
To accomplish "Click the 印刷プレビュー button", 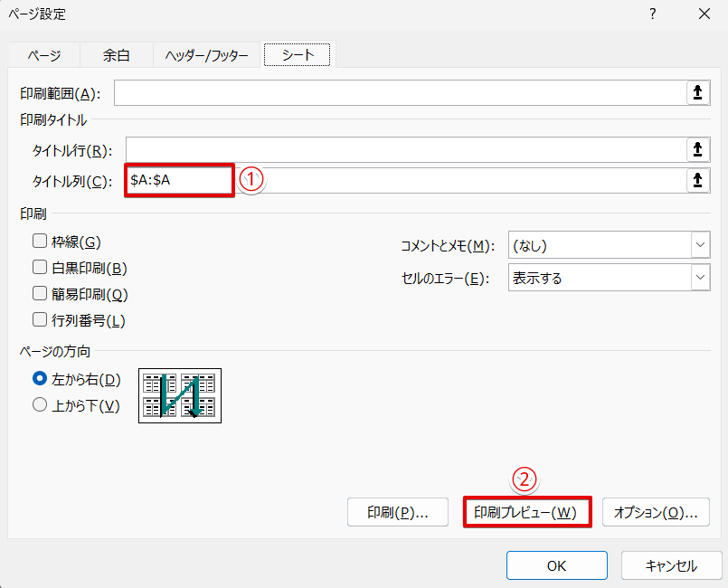I will coord(527,511).
